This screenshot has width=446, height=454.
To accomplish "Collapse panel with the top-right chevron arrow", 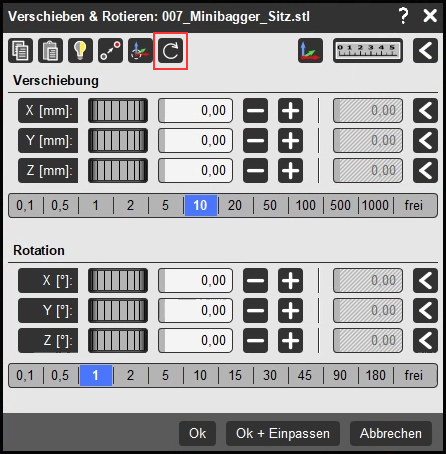I will [425, 51].
